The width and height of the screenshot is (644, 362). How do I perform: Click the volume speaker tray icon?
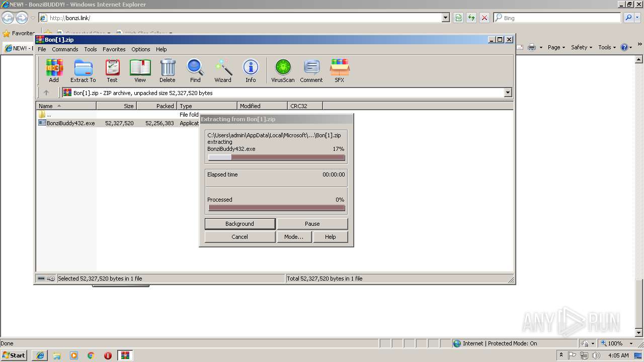click(x=596, y=355)
